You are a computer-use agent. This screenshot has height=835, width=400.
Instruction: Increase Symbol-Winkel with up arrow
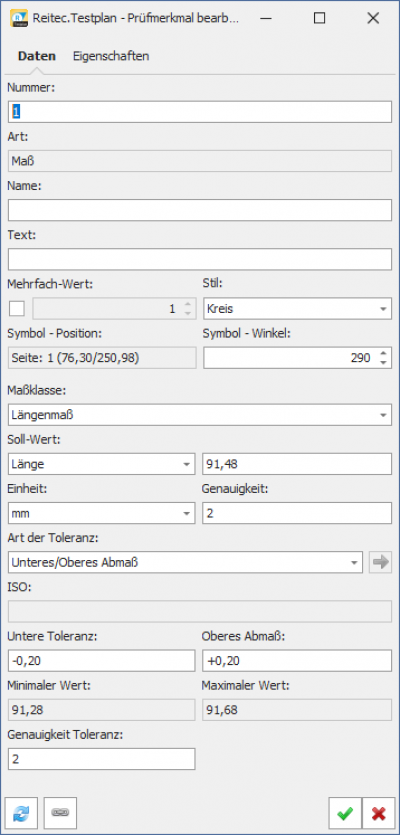point(383,353)
